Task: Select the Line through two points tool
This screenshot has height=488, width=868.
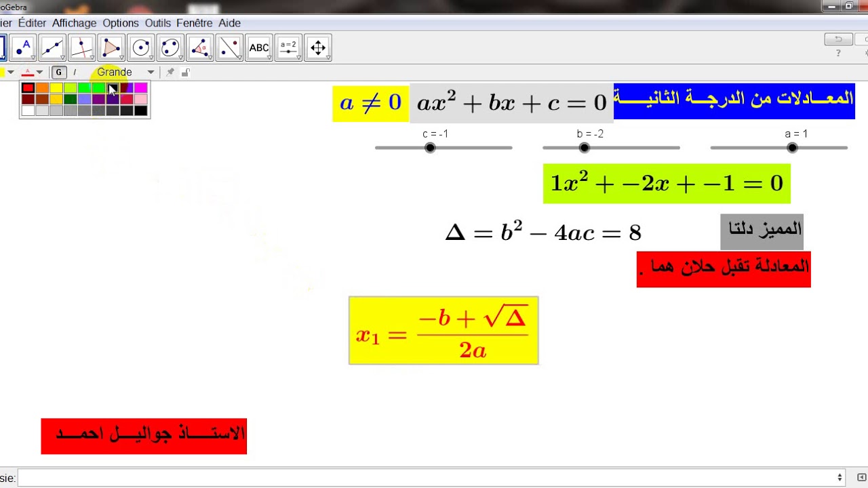Action: [x=53, y=47]
